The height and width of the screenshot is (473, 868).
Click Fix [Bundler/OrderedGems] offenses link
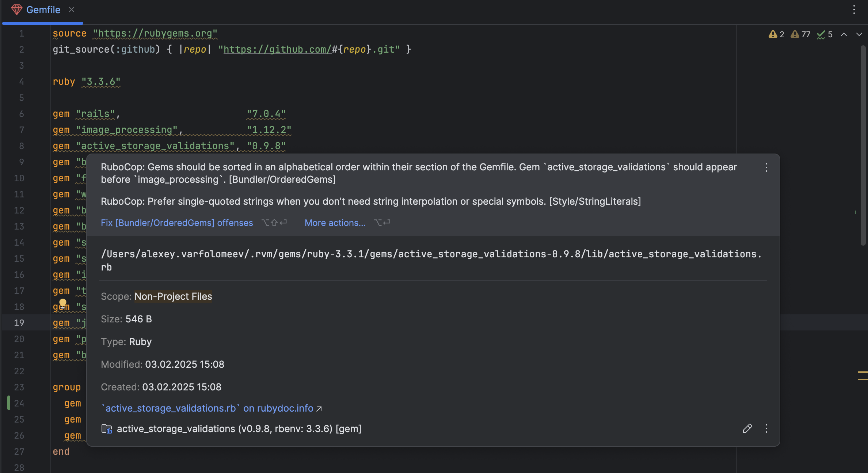pos(177,223)
